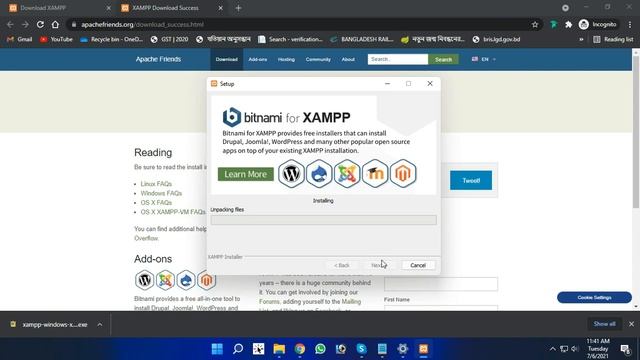Viewport: 640px width, 360px height.
Task: Open the Download menu on Apache Friends
Action: (227, 59)
